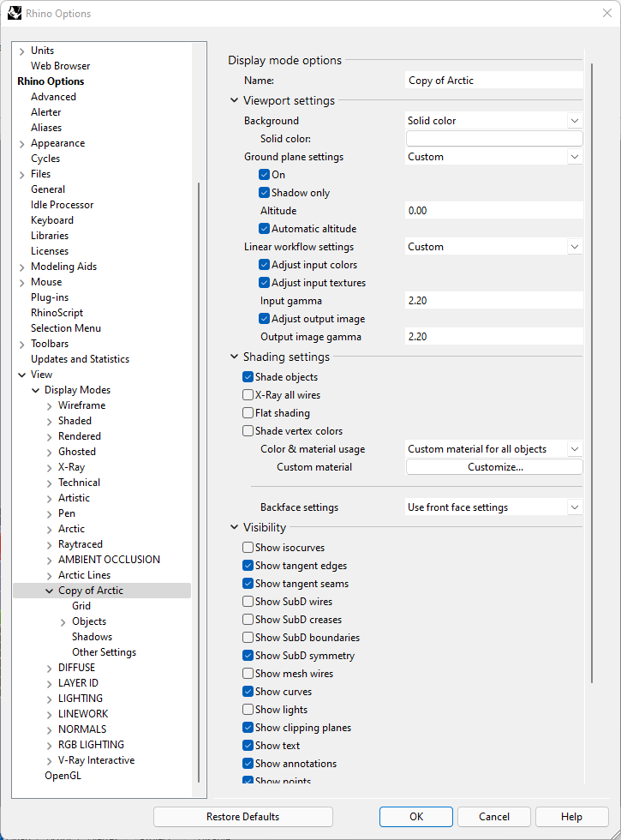Open Help for this dialog
The image size is (621, 840).
coord(572,816)
